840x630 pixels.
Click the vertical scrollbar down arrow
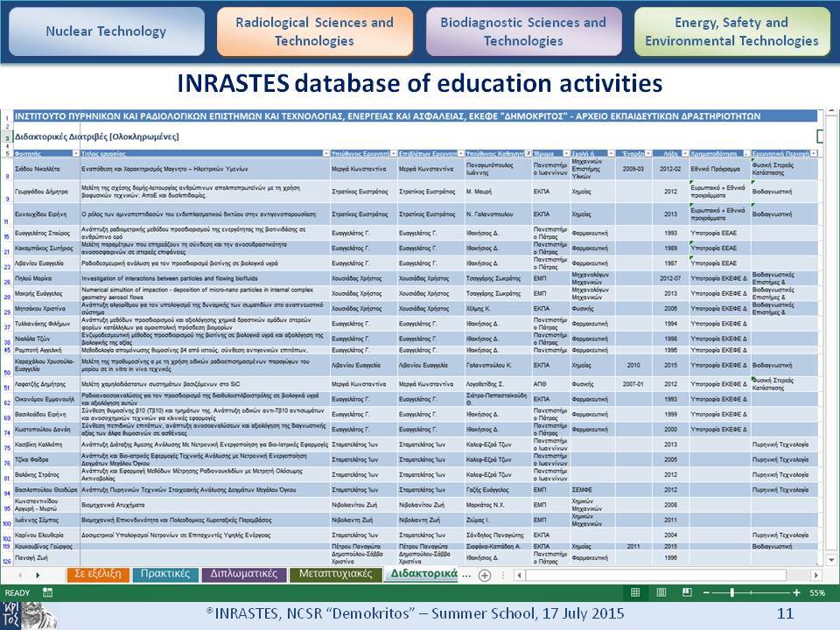coord(831,559)
